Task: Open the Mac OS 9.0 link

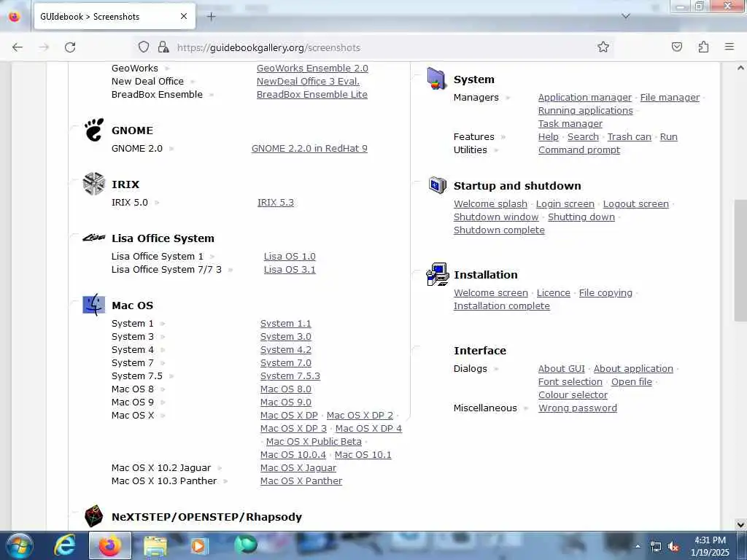Action: click(285, 402)
